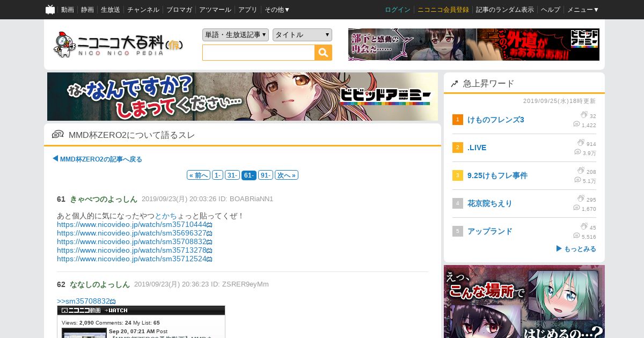Jump to comments page 1-
644x338 pixels.
pyautogui.click(x=217, y=175)
